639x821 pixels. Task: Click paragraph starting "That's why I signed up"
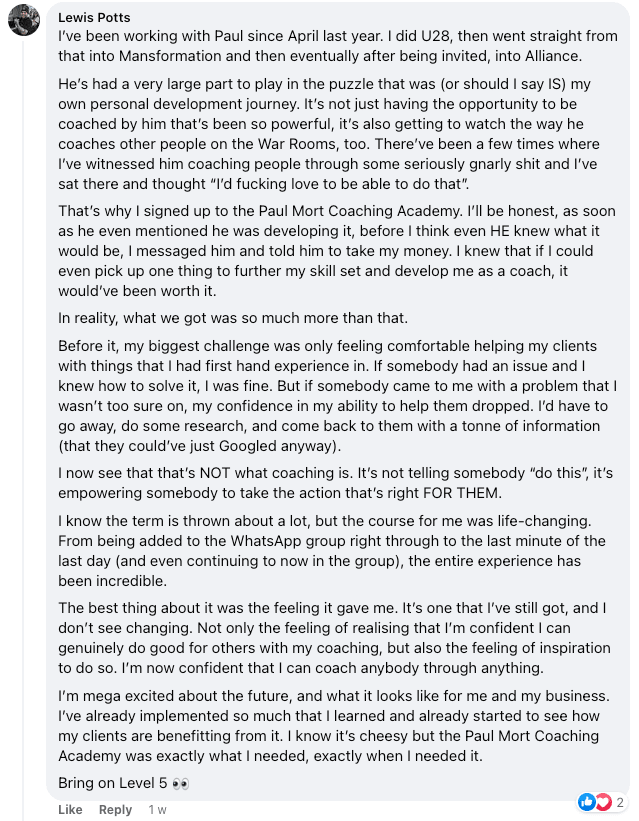pyautogui.click(x=337, y=251)
